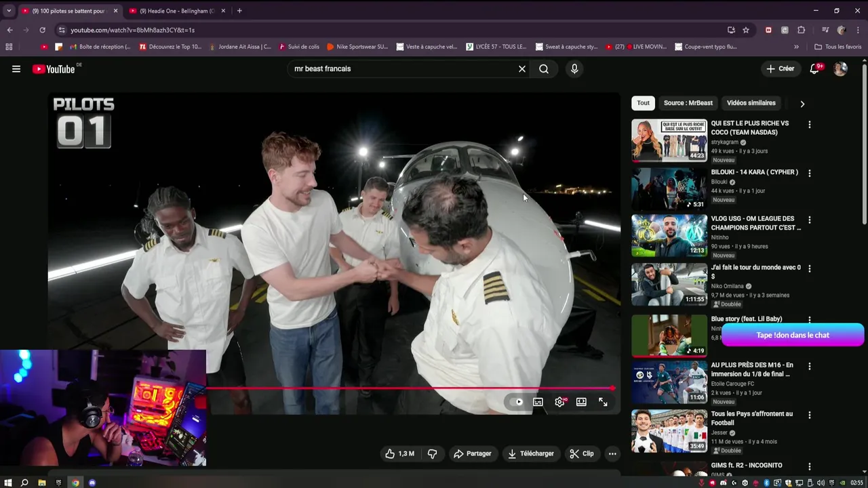The height and width of the screenshot is (488, 868).
Task: Open a new browser tab
Action: [x=239, y=11]
